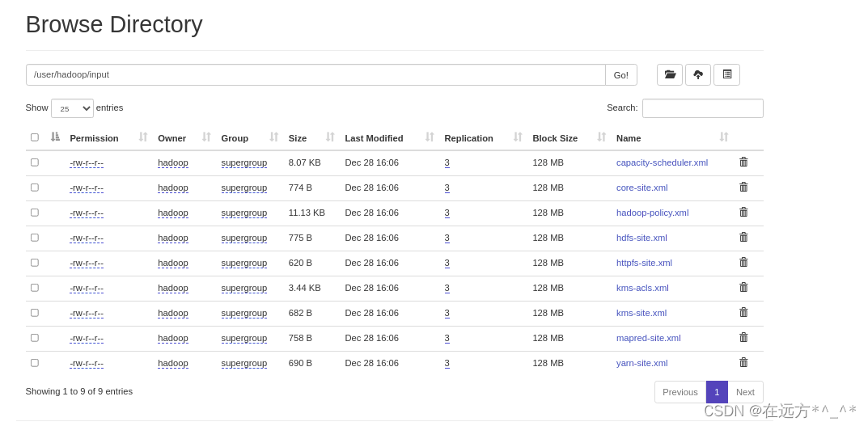Delete capacity-scheduler.xml using its trash icon
The image size is (868, 426).
(743, 162)
